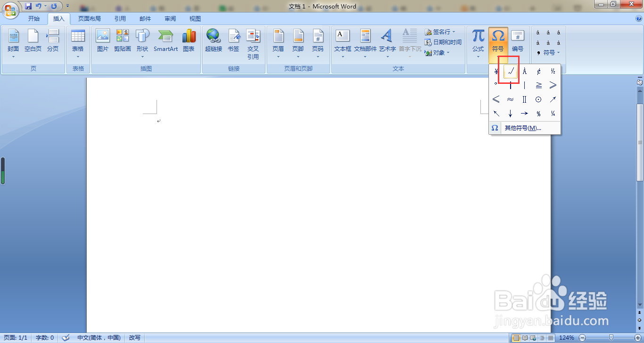Insert a 图片 picture
Image resolution: width=644 pixels, height=343 pixels.
(x=102, y=41)
